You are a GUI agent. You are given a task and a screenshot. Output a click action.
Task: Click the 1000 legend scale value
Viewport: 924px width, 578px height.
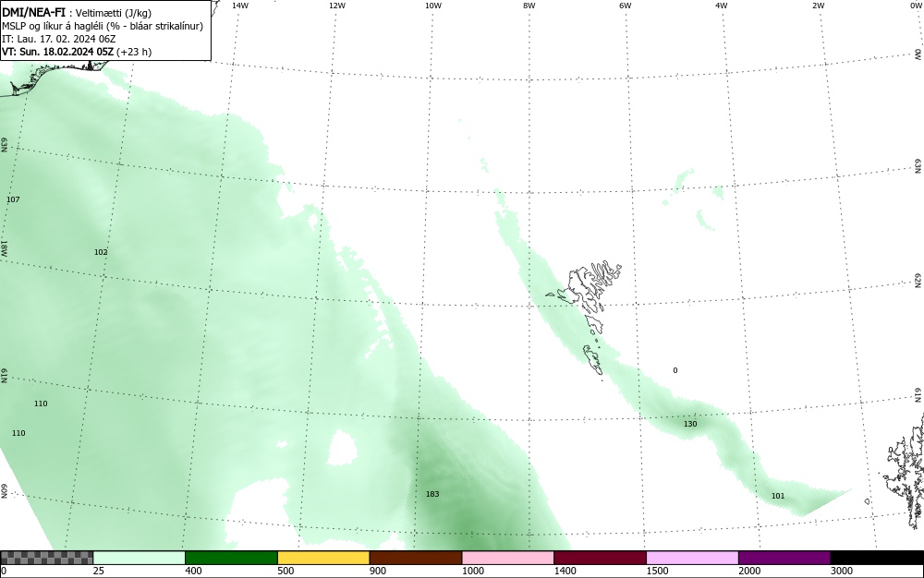coord(473,571)
